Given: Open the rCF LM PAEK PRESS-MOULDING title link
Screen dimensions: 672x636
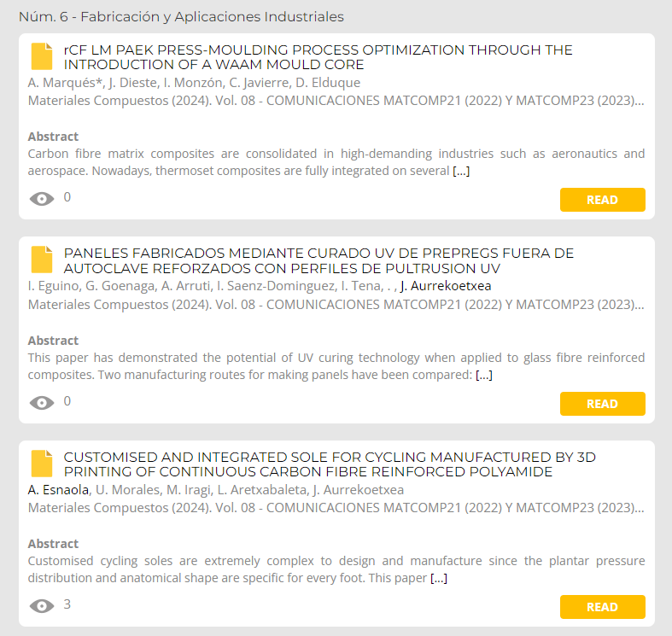Looking at the screenshot, I should tap(318, 57).
